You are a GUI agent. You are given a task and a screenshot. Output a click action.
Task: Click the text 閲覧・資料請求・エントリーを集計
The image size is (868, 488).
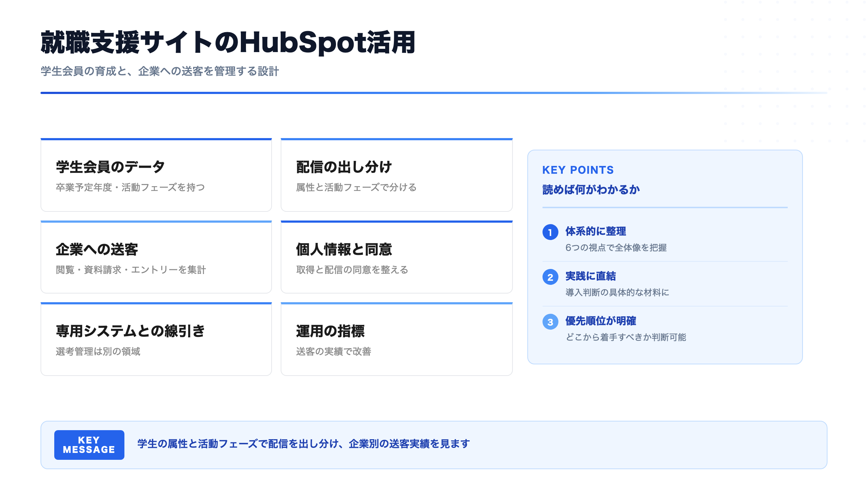(x=131, y=270)
